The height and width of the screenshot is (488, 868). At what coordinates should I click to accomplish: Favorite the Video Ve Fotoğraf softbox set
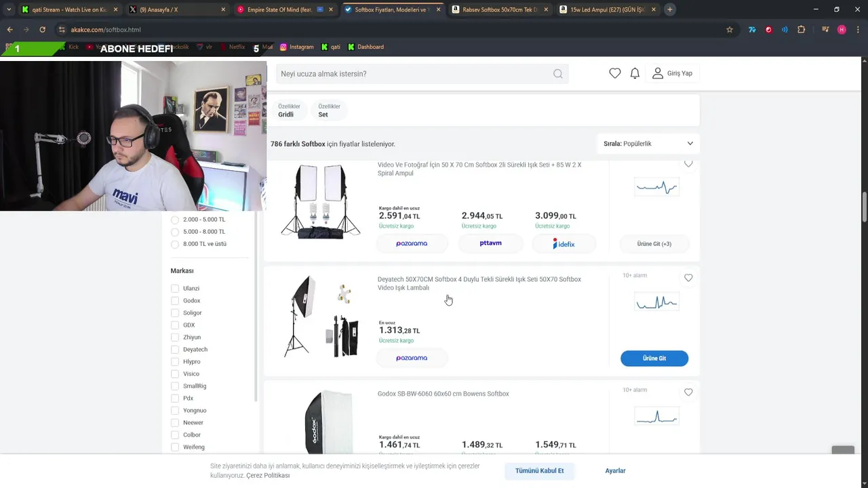click(688, 164)
